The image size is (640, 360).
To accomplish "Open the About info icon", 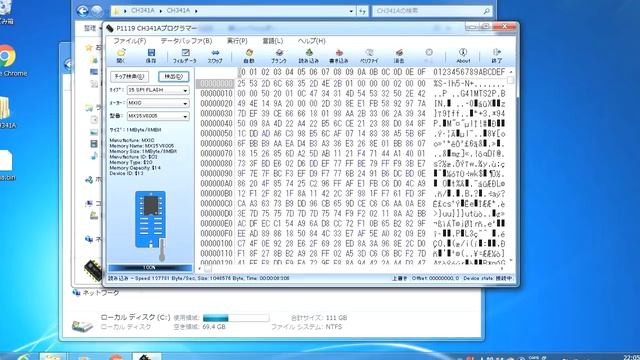I will point(463,56).
